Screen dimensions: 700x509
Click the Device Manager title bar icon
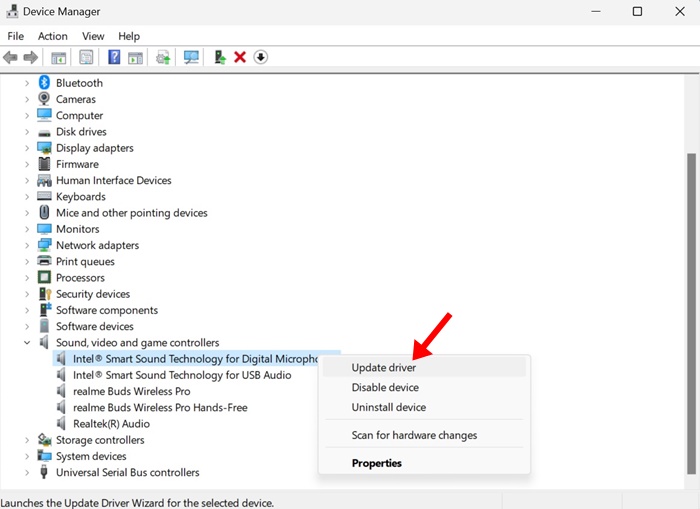pos(12,11)
